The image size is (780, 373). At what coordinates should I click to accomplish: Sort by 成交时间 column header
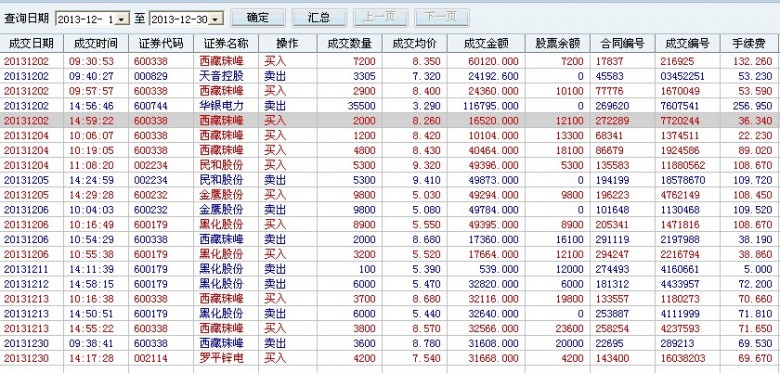pyautogui.click(x=96, y=44)
